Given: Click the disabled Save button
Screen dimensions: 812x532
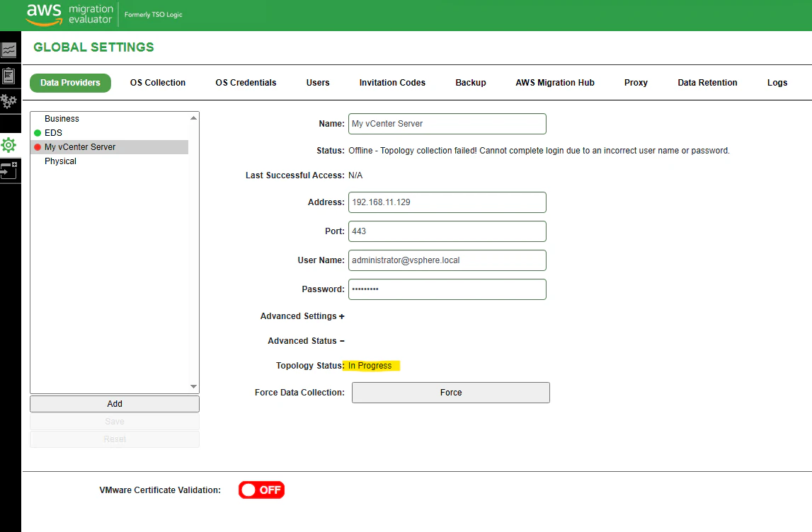Looking at the screenshot, I should pyautogui.click(x=115, y=421).
